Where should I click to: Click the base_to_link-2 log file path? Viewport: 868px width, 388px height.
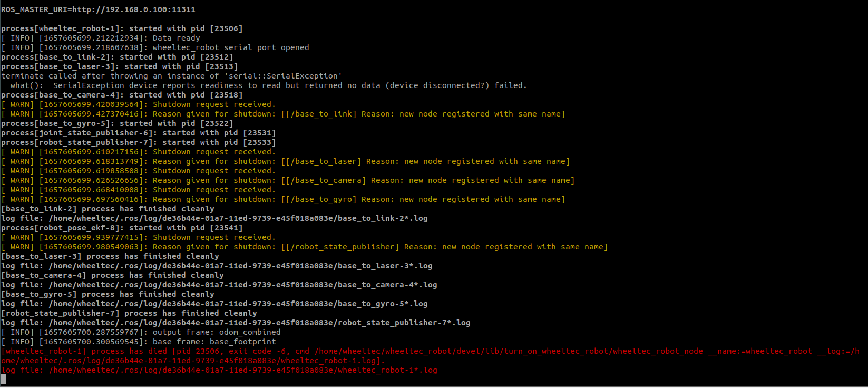coord(238,218)
